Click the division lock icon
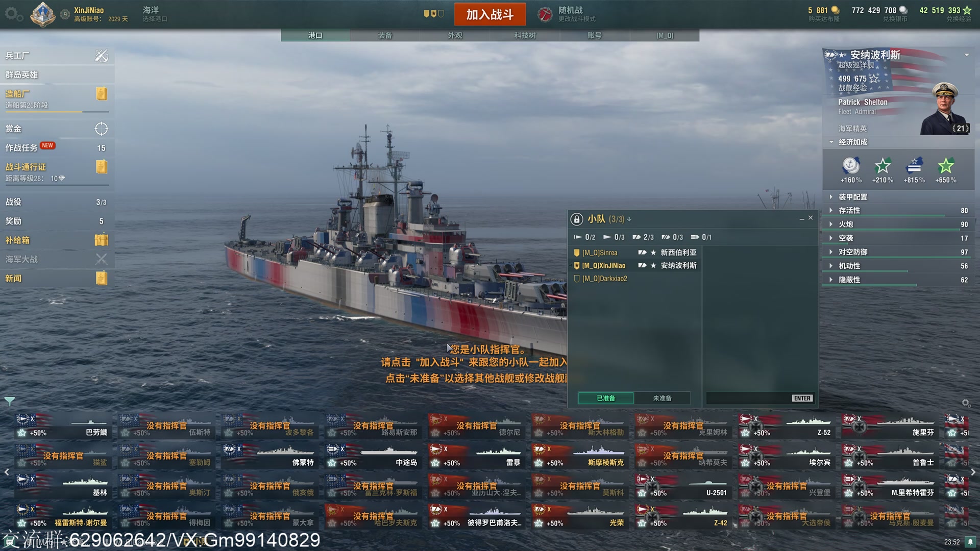Viewport: 980px width, 551px height. pyautogui.click(x=577, y=219)
